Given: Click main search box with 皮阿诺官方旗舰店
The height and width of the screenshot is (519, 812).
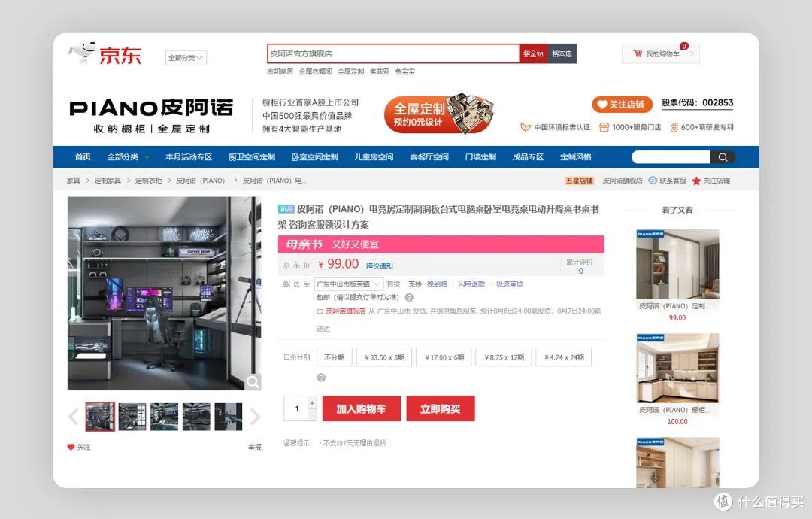Looking at the screenshot, I should coord(393,54).
